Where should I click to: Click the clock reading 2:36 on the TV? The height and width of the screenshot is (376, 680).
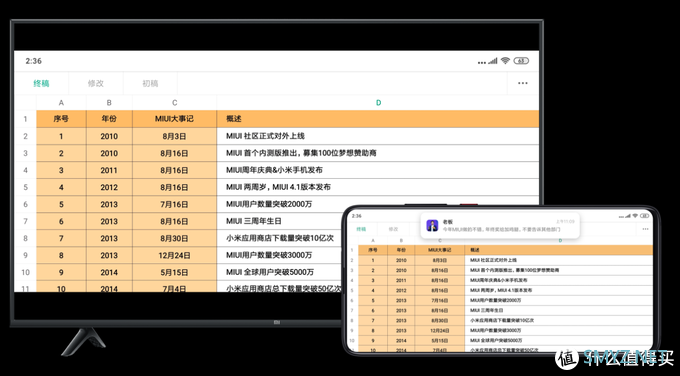pos(33,61)
